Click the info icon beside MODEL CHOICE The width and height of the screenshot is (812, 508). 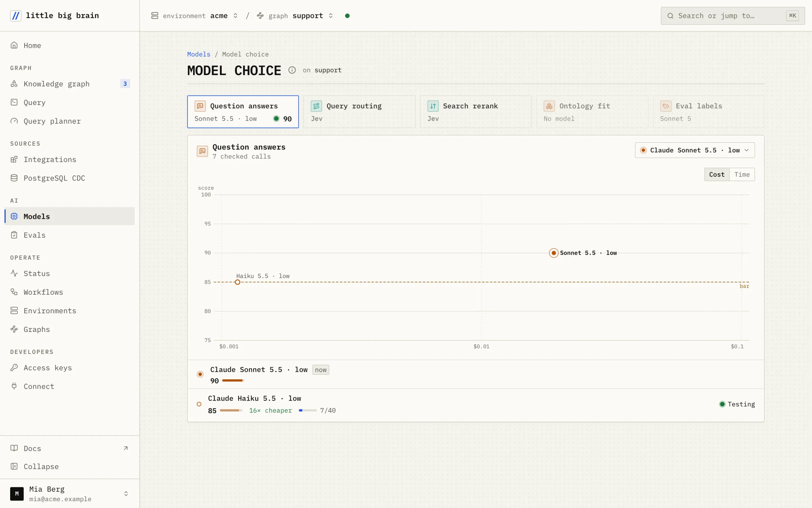click(292, 70)
